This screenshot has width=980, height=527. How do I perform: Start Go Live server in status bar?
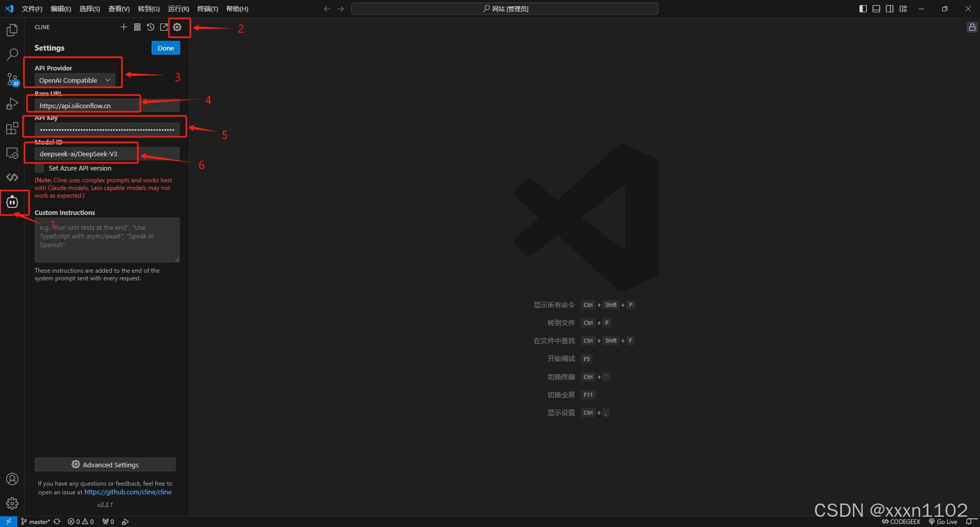click(943, 521)
